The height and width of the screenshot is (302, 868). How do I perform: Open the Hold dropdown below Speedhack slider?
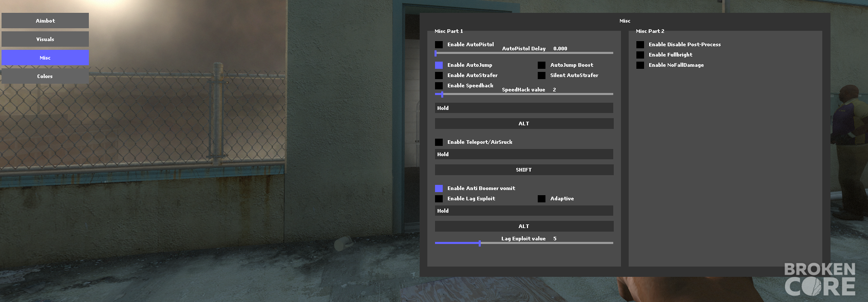coord(524,108)
